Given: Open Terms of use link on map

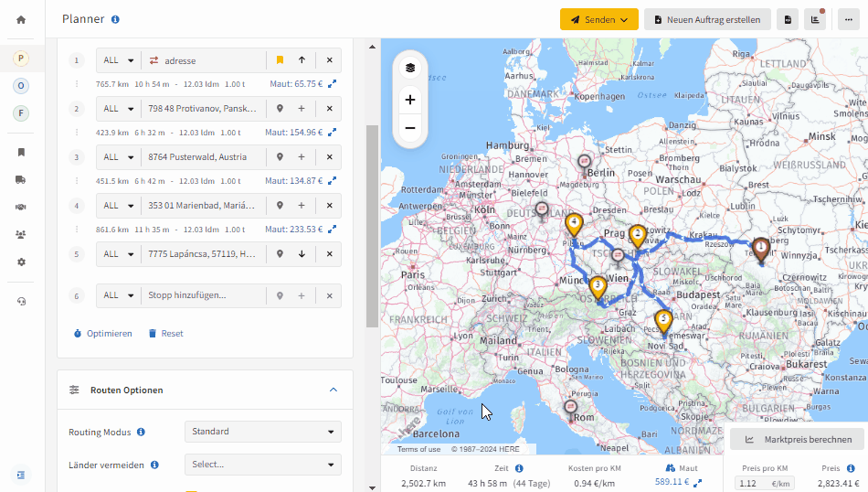Looking at the screenshot, I should click(x=418, y=449).
